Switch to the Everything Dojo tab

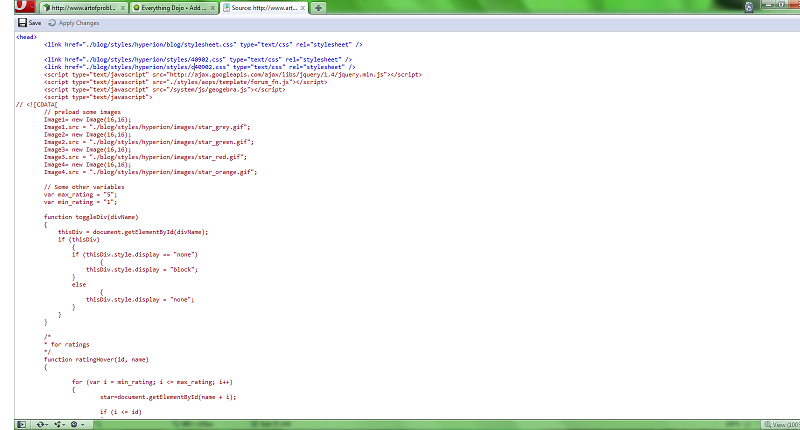(x=173, y=8)
